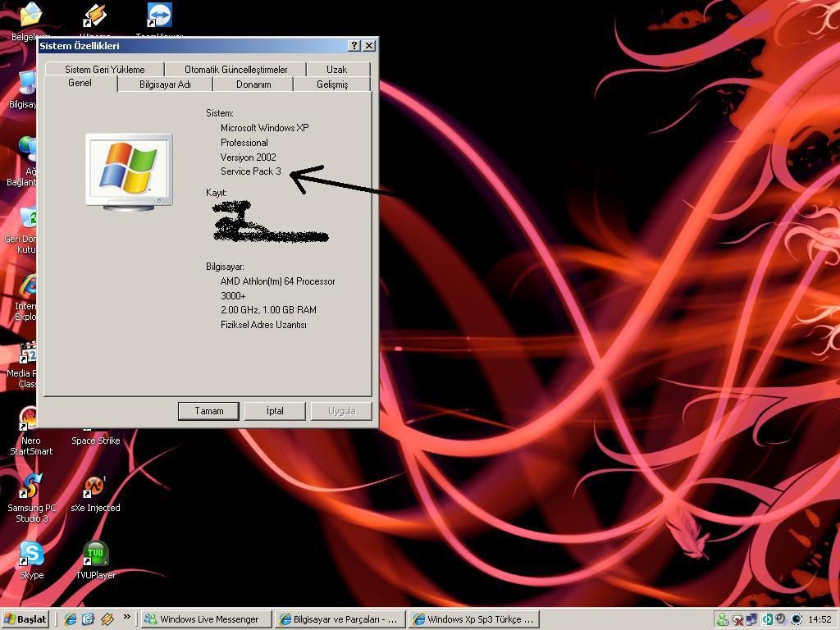Click the "3000+" processor model text

coord(233,295)
